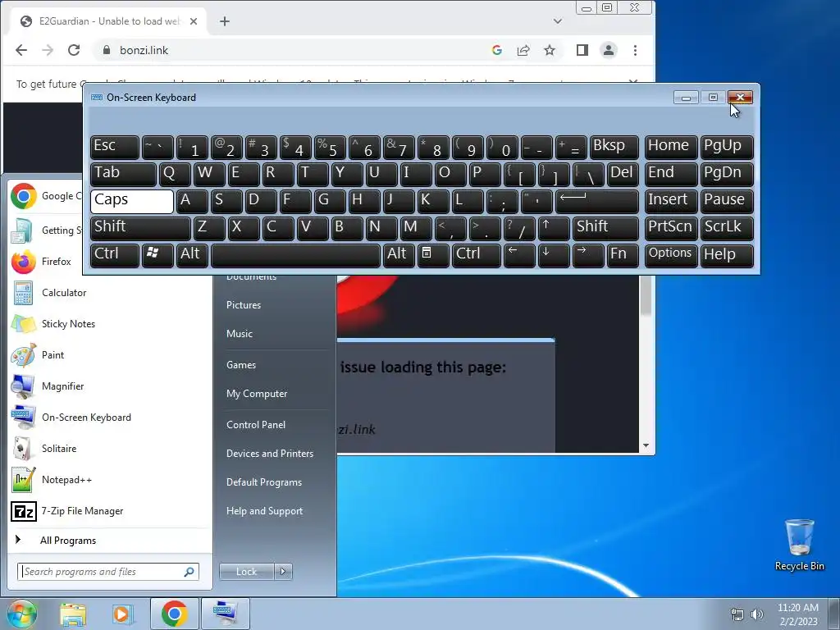This screenshot has width=840, height=630.
Task: Click the Windows Start orb
Action: click(x=21, y=614)
